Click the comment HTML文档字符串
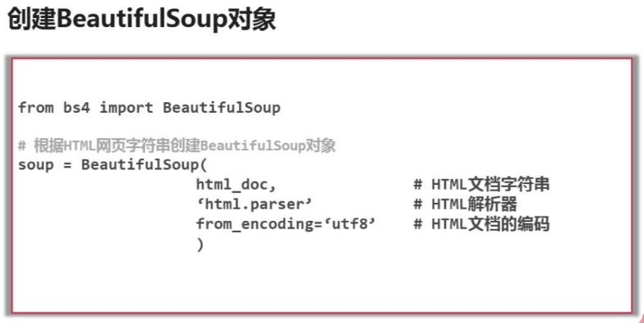 pyautogui.click(x=490, y=185)
